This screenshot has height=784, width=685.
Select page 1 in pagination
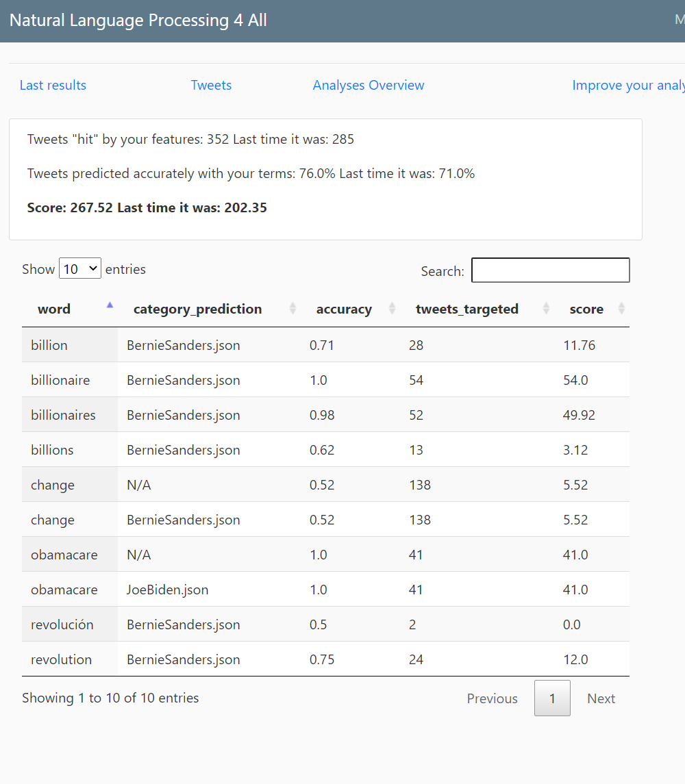[x=552, y=698]
